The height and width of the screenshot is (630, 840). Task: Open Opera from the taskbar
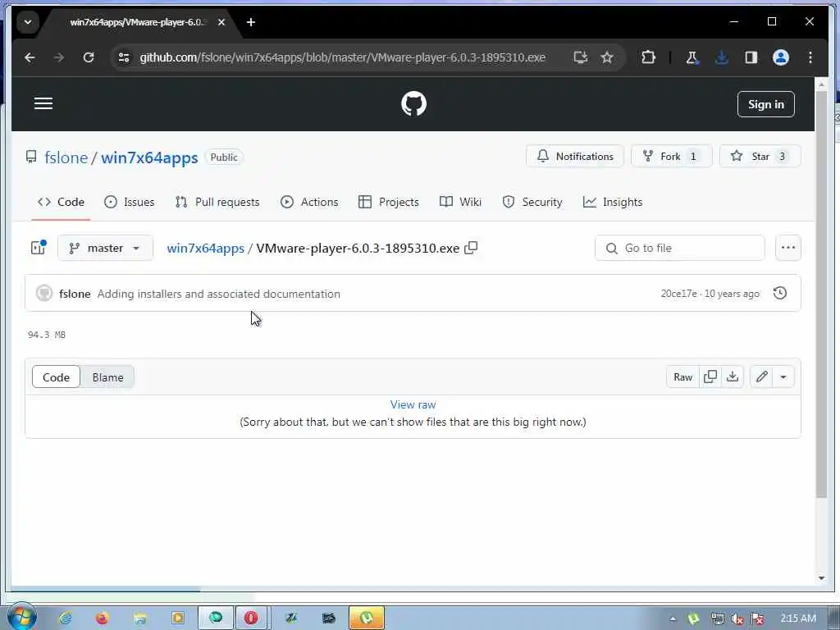[251, 619]
